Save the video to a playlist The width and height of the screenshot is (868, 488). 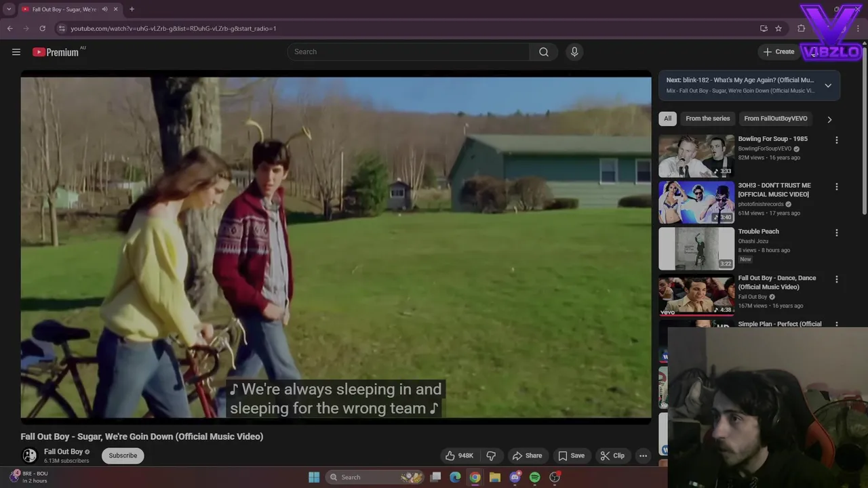[x=571, y=455]
